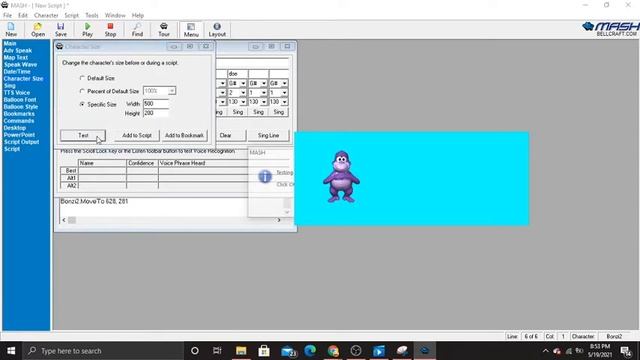Open Bookmarks from the side menu
Viewport: 640px width, 360px height.
coord(19,113)
